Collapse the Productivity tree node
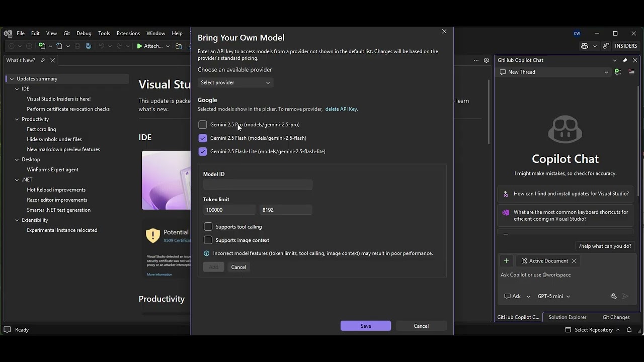The height and width of the screenshot is (362, 644). pos(17,119)
